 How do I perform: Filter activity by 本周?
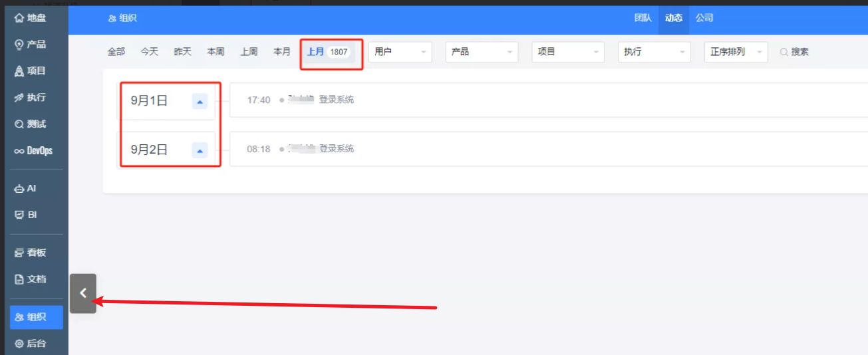pyautogui.click(x=216, y=52)
